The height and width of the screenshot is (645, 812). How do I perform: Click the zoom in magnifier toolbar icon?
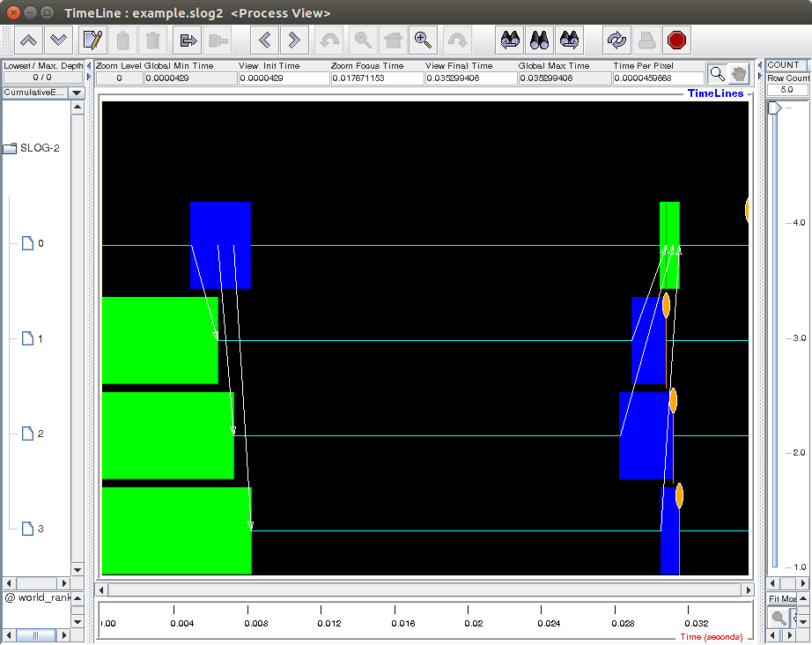(x=423, y=41)
